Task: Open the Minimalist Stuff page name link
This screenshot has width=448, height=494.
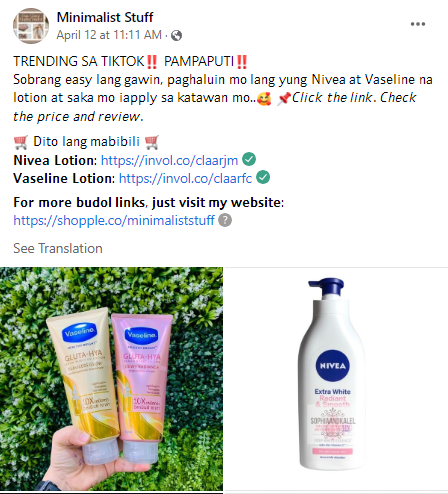Action: [x=105, y=17]
